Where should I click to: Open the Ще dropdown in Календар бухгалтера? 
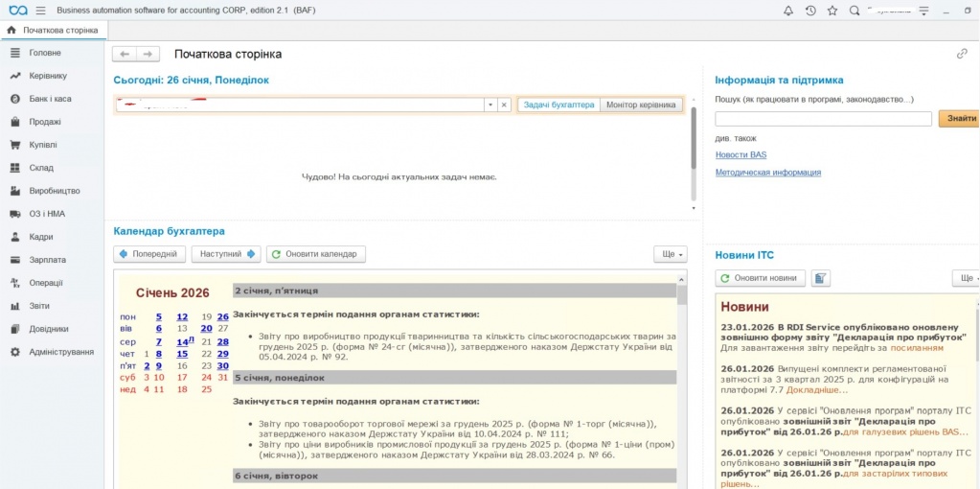click(670, 254)
